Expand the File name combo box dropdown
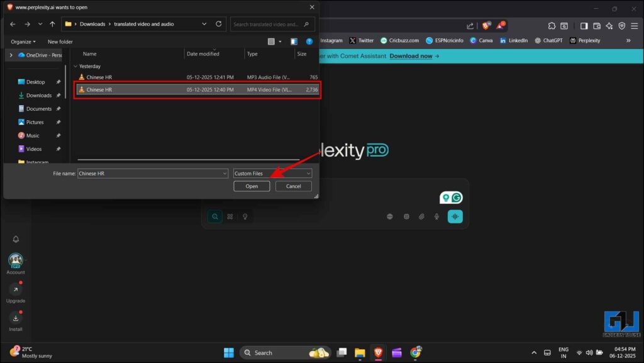 225,173
